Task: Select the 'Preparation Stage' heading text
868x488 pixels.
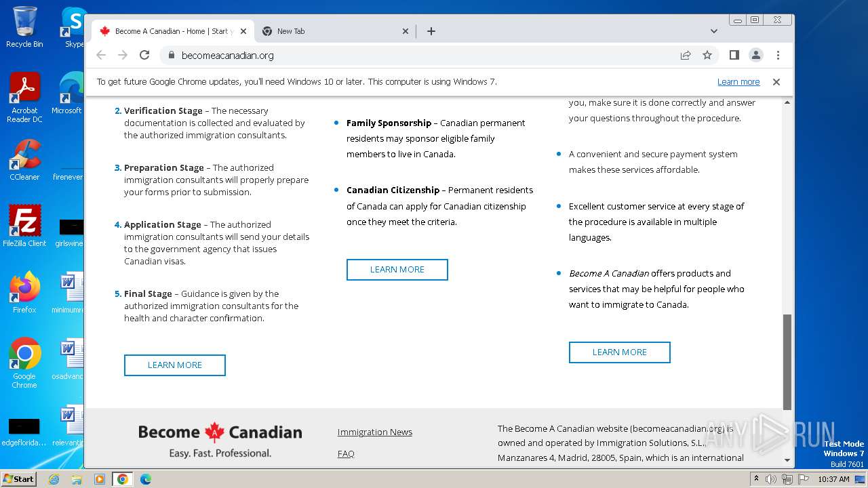Action: click(x=164, y=167)
